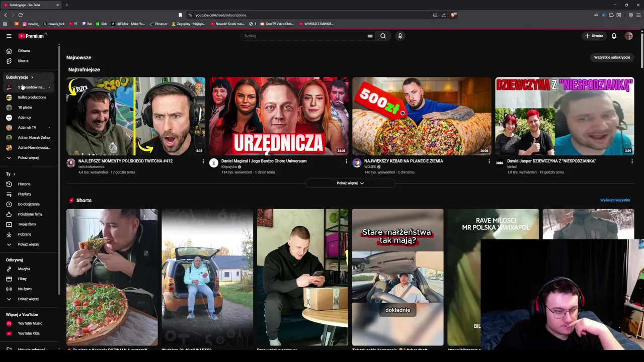Explore Na żywo live category
This screenshot has height=362, width=644.
[x=29, y=289]
